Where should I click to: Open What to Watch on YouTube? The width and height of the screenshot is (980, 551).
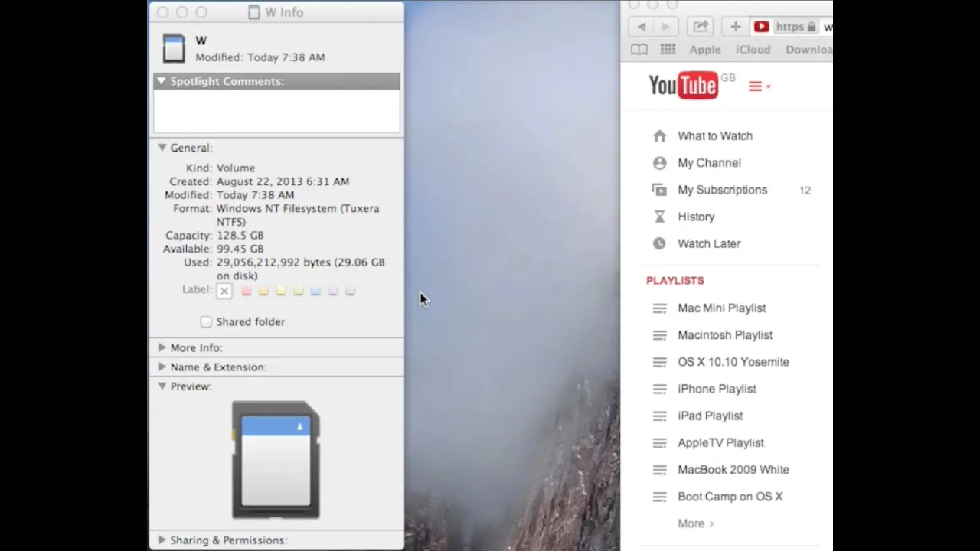coord(715,136)
